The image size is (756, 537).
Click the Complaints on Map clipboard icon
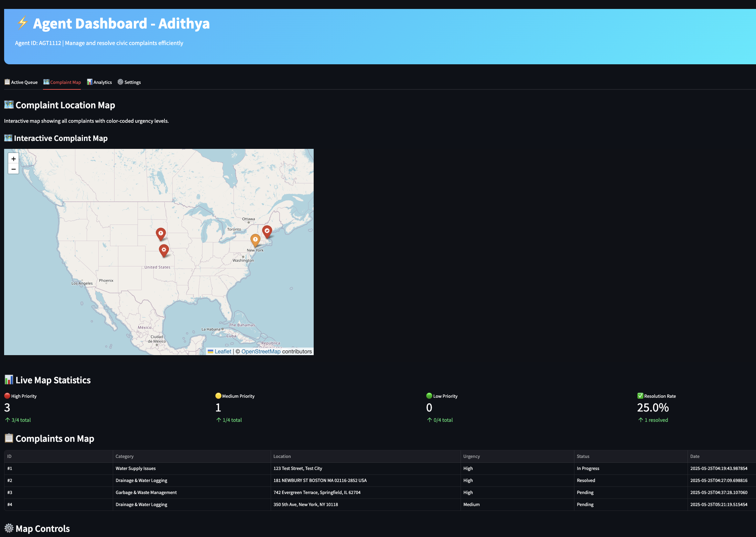(x=8, y=438)
